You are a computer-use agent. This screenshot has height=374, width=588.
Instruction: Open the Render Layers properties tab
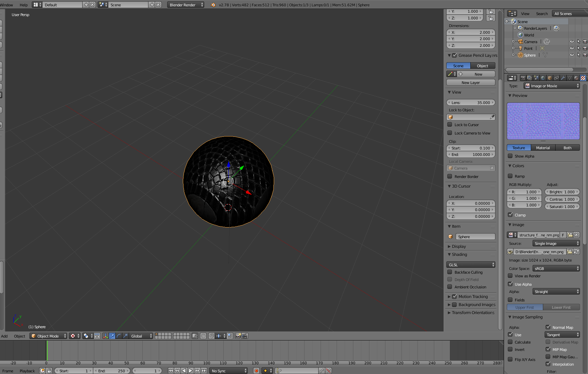(x=530, y=78)
